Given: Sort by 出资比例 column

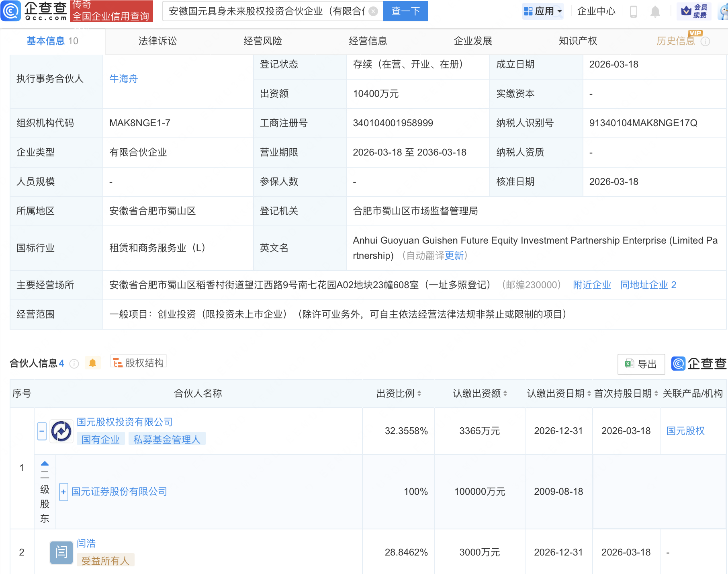Looking at the screenshot, I should [419, 394].
